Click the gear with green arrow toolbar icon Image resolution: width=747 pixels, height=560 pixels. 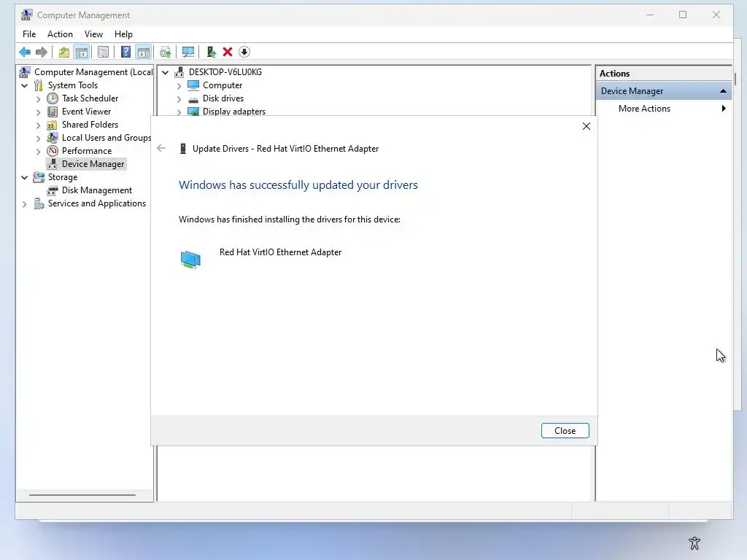166,52
